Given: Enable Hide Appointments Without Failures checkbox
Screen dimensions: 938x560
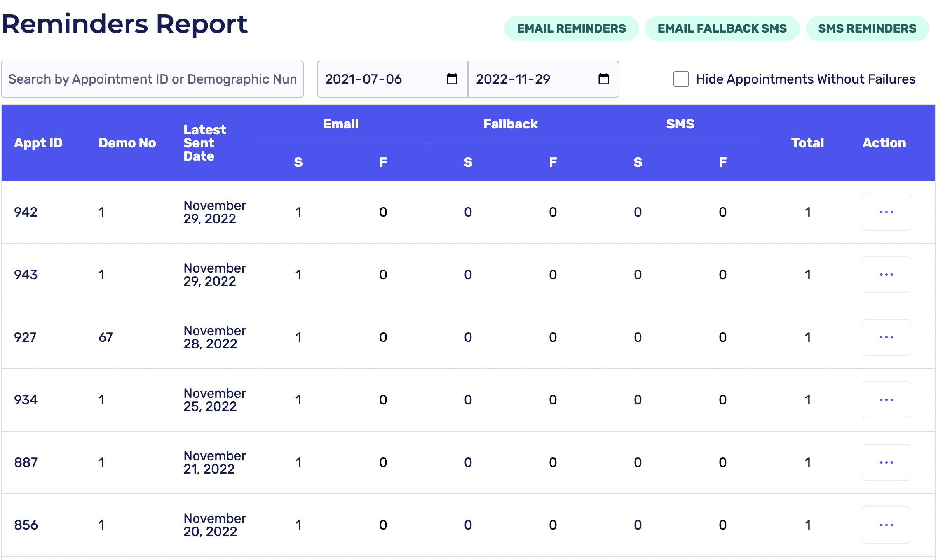Looking at the screenshot, I should (x=681, y=79).
